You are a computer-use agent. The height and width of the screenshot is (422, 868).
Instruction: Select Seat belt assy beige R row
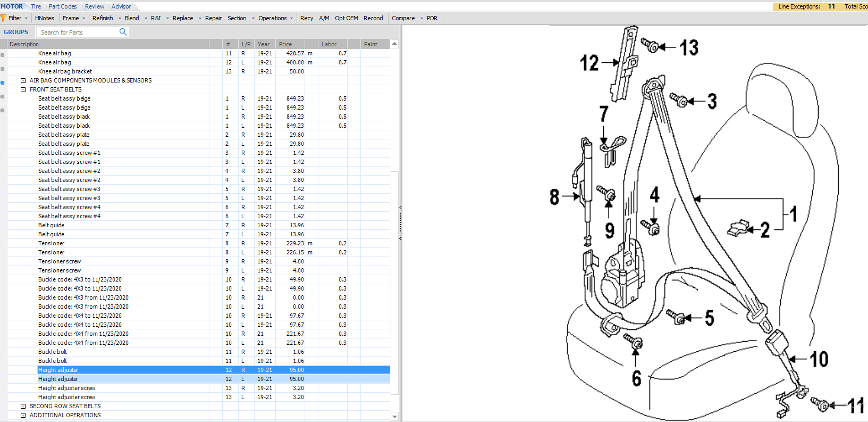[199, 98]
